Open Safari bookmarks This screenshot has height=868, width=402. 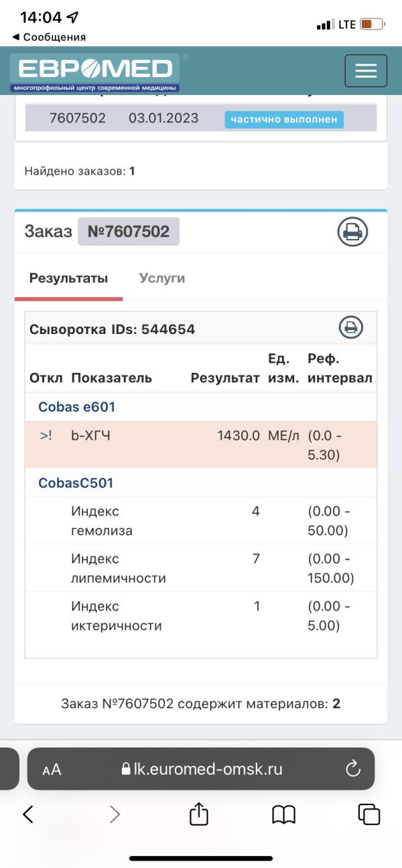[x=284, y=814]
